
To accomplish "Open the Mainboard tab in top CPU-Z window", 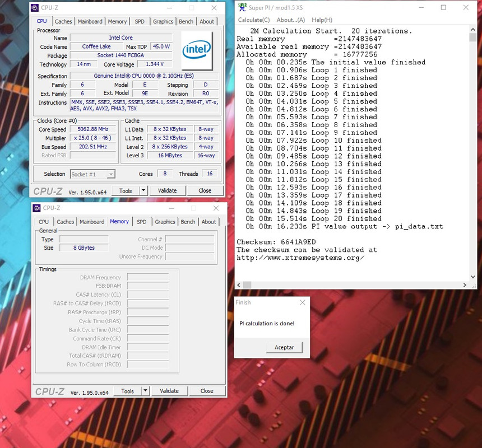I will pos(90,21).
